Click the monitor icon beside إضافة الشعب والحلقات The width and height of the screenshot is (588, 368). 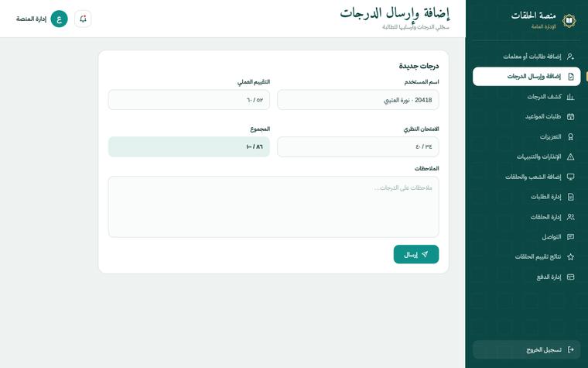tap(570, 177)
